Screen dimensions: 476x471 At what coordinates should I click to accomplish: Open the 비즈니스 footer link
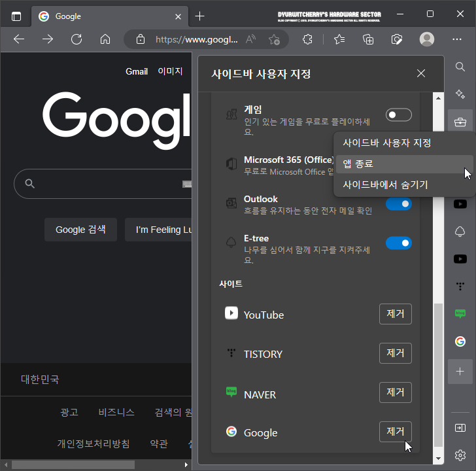point(116,412)
